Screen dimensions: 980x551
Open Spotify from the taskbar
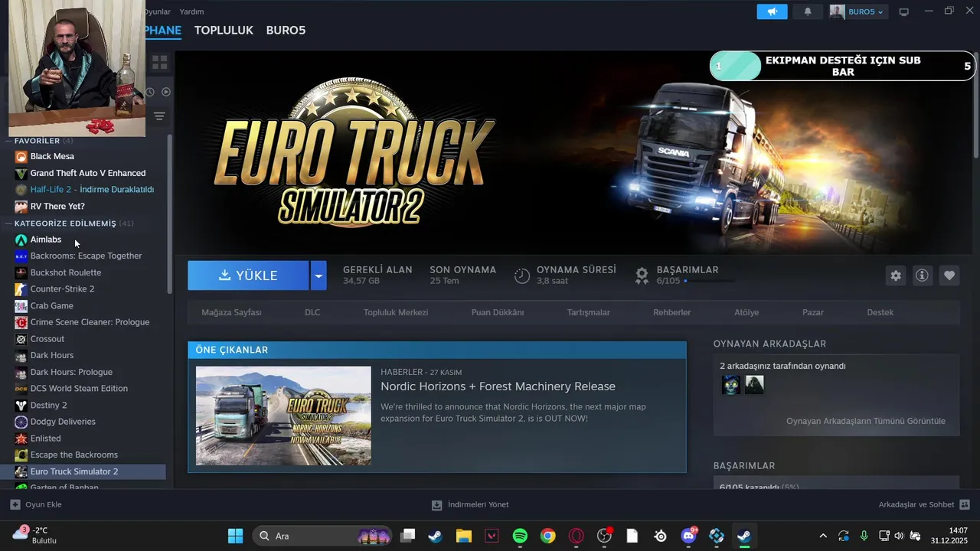coord(520,536)
